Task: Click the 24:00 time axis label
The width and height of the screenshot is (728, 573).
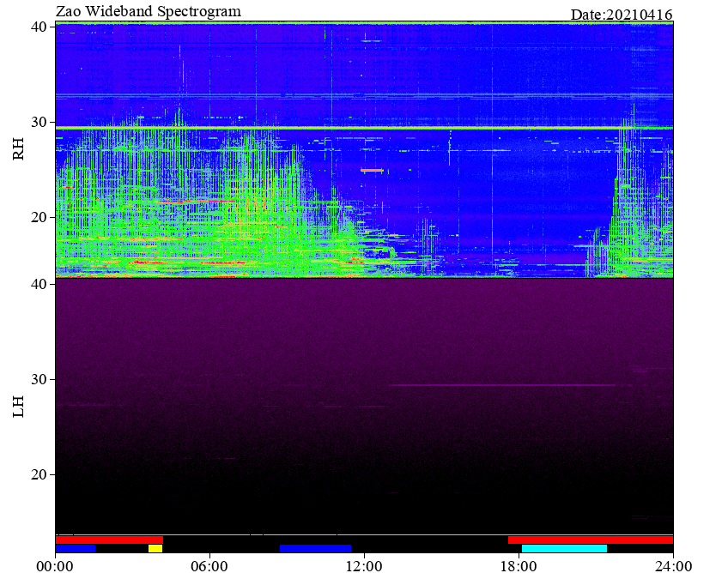Action: pos(673,566)
